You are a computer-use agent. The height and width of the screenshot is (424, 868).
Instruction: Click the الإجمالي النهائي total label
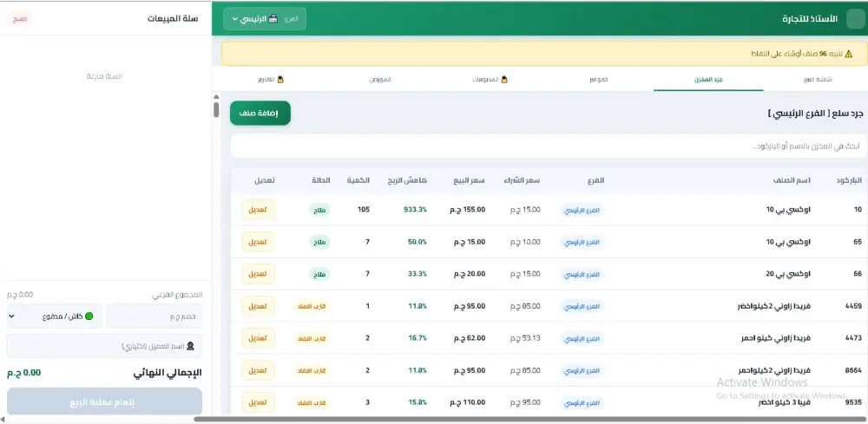168,373
